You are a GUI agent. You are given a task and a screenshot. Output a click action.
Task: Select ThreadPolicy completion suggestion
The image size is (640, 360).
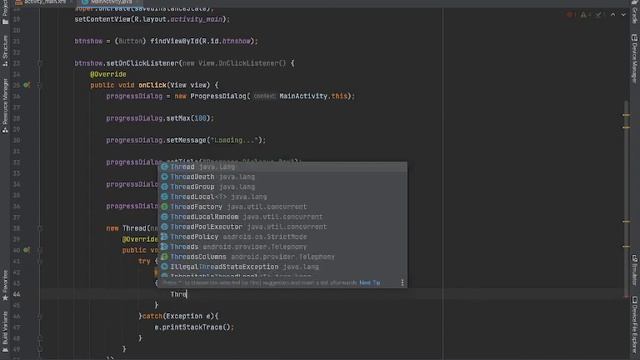(x=282, y=237)
